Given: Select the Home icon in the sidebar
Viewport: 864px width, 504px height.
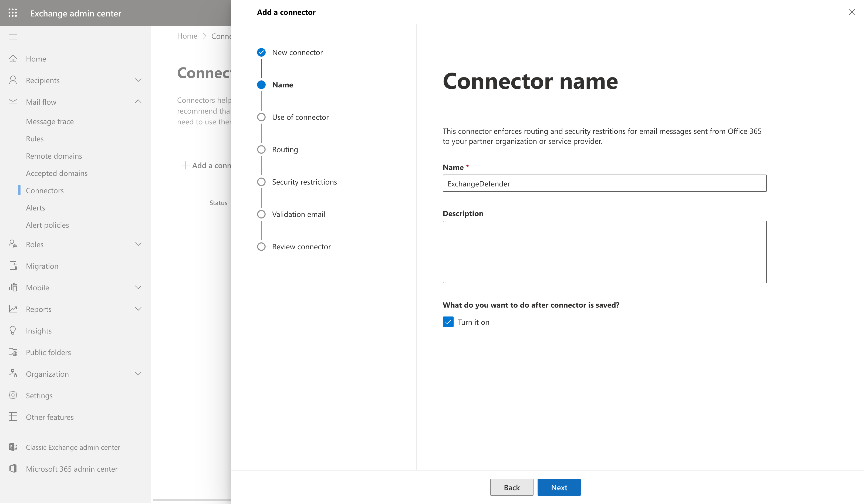Looking at the screenshot, I should [13, 59].
